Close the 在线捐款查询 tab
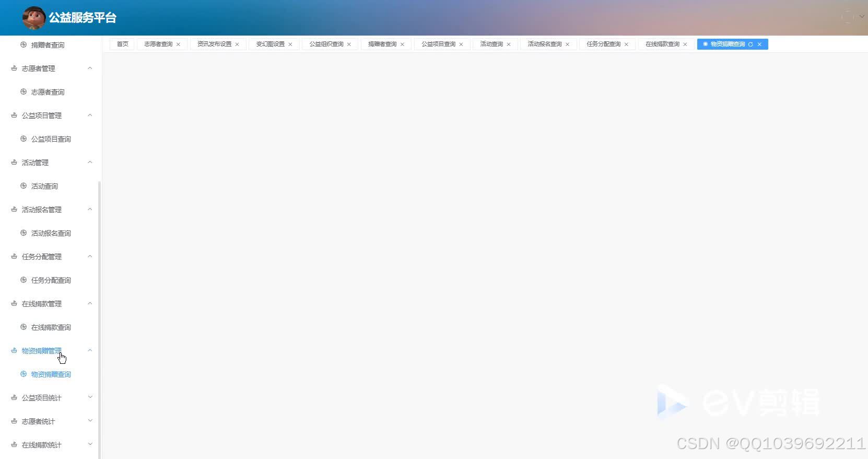The image size is (868, 459). (685, 44)
